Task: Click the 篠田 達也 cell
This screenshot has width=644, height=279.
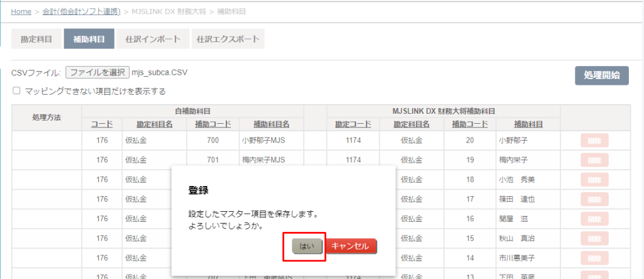Action: click(528, 199)
